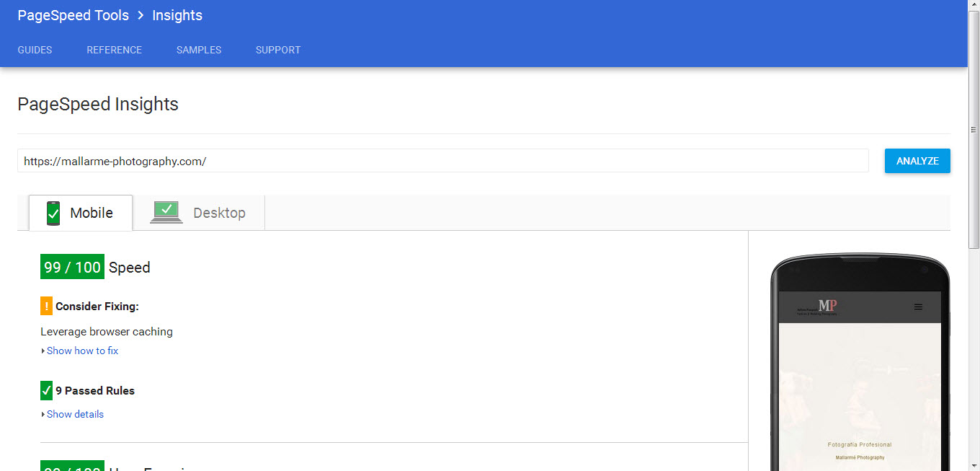Click the hamburger menu in phone preview
This screenshot has height=471, width=980.
pyautogui.click(x=918, y=307)
